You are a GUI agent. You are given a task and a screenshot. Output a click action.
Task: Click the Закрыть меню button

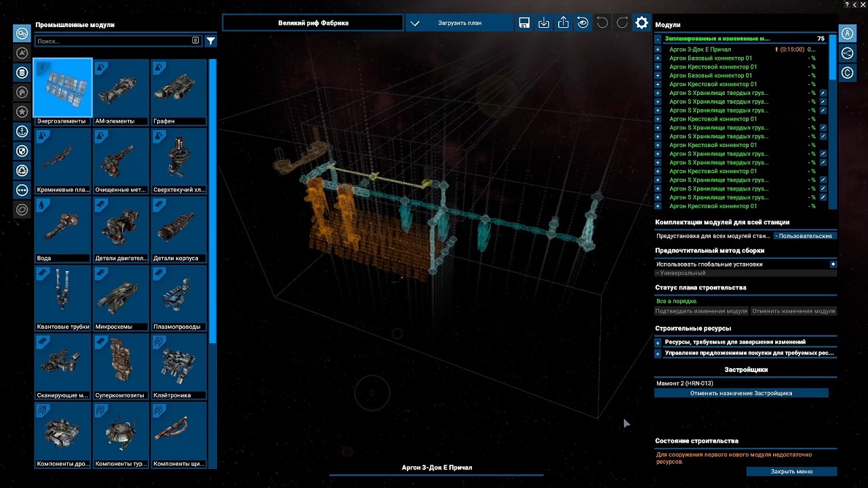point(791,472)
